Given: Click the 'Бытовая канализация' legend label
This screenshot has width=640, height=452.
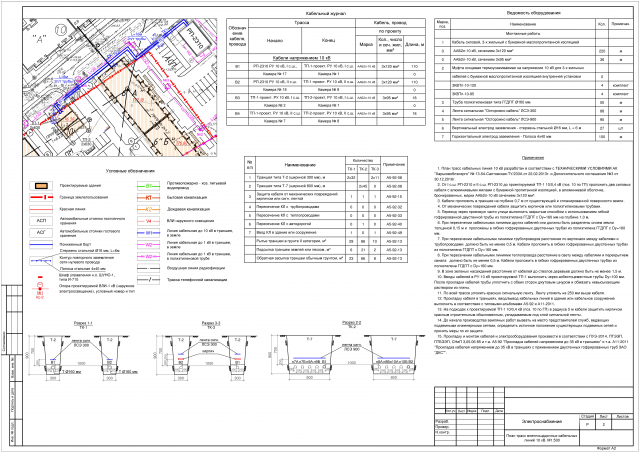Looking at the screenshot, I should (189, 198).
